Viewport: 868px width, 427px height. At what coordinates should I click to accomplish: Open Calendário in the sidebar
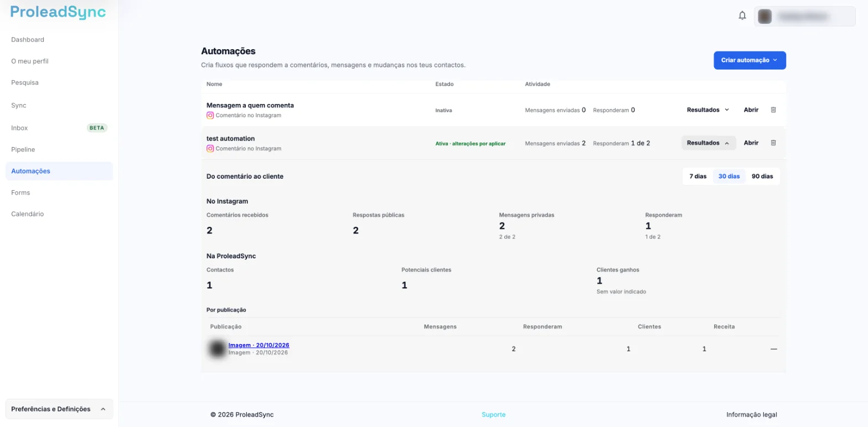pyautogui.click(x=28, y=214)
